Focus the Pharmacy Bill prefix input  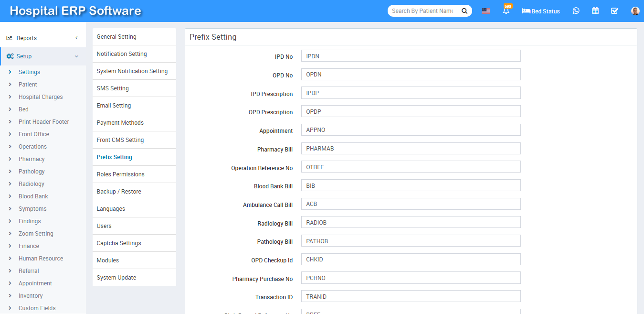click(x=411, y=149)
